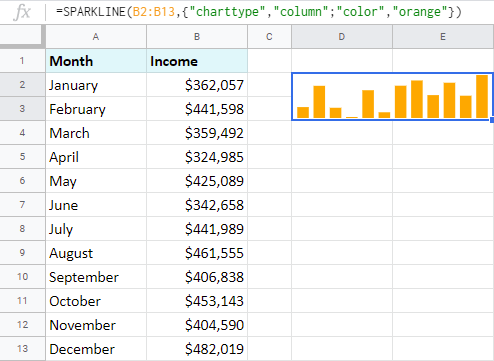Select row 7 header

click(22, 205)
